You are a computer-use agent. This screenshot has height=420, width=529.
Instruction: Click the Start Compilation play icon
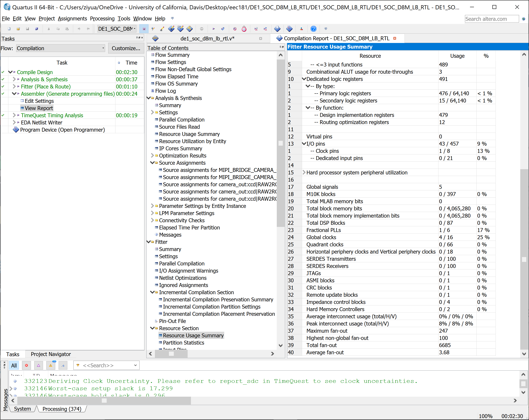[214, 29]
